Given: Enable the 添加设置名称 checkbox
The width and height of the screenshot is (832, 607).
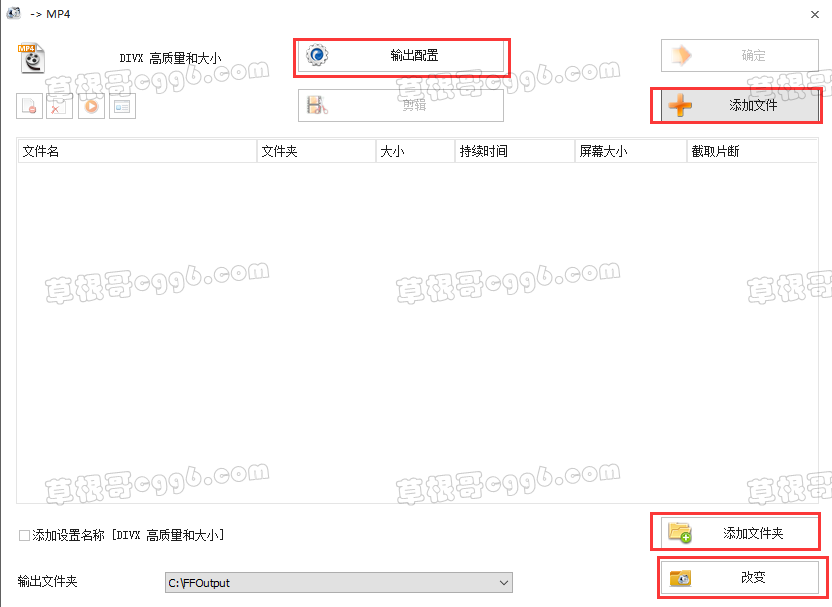Looking at the screenshot, I should click(x=24, y=535).
